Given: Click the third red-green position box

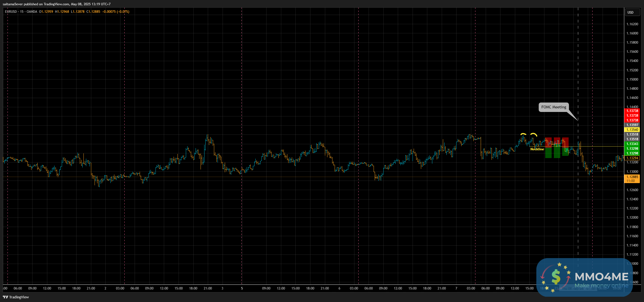Looking at the screenshot, I should (x=565, y=147).
